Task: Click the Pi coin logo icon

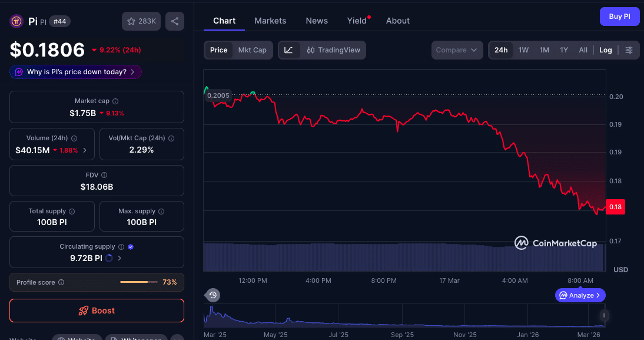Action: 16,21
